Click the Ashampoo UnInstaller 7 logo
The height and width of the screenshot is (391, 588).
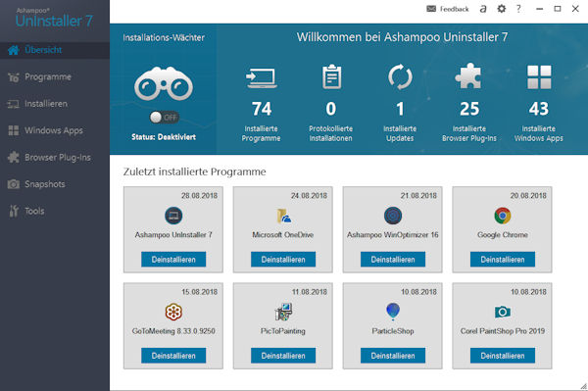54,19
